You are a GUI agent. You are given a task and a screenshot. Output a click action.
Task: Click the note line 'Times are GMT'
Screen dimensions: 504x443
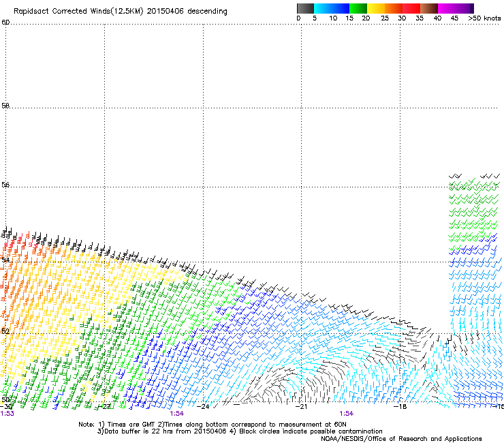tap(131, 425)
